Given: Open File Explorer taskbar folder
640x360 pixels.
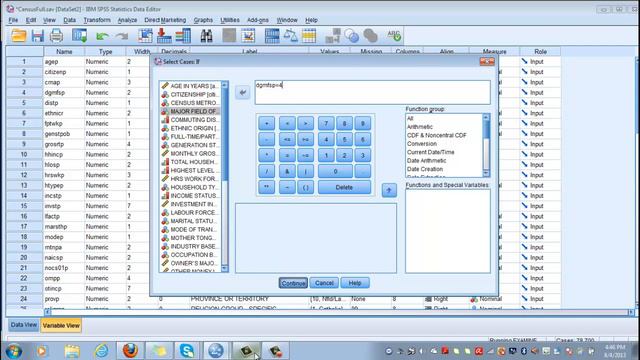Looking at the screenshot, I should [72, 350].
